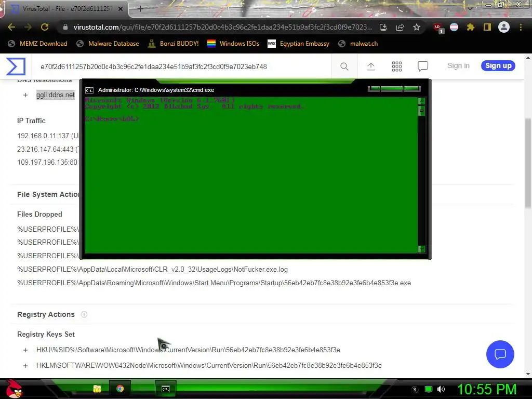This screenshot has width=532, height=399.
Task: Click Registry Actions info icon
Action: pyautogui.click(x=84, y=314)
